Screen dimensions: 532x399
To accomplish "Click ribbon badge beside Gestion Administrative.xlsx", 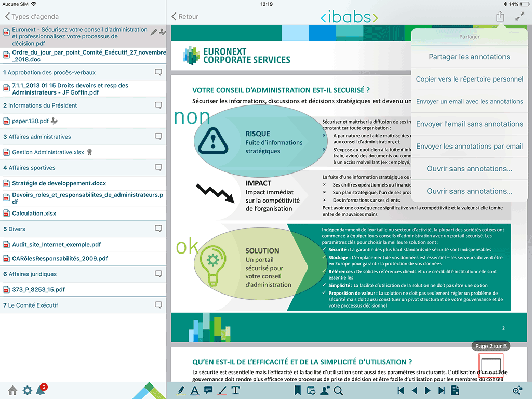I will tap(89, 152).
